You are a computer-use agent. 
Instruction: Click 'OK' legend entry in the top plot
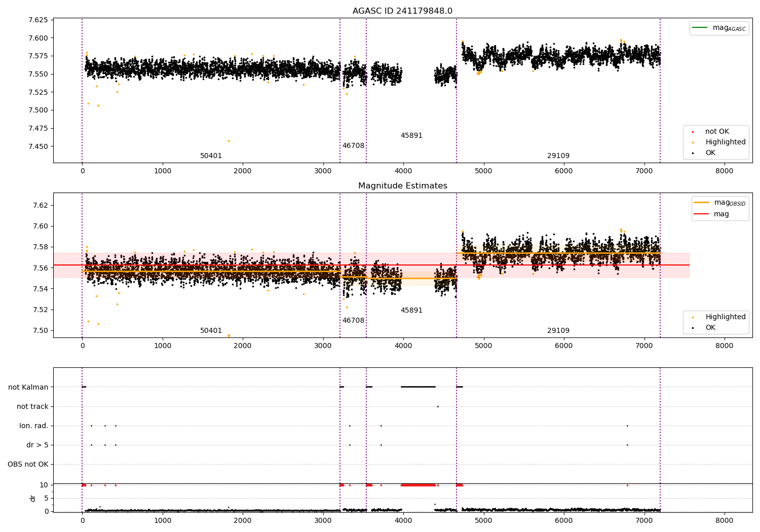click(704, 153)
